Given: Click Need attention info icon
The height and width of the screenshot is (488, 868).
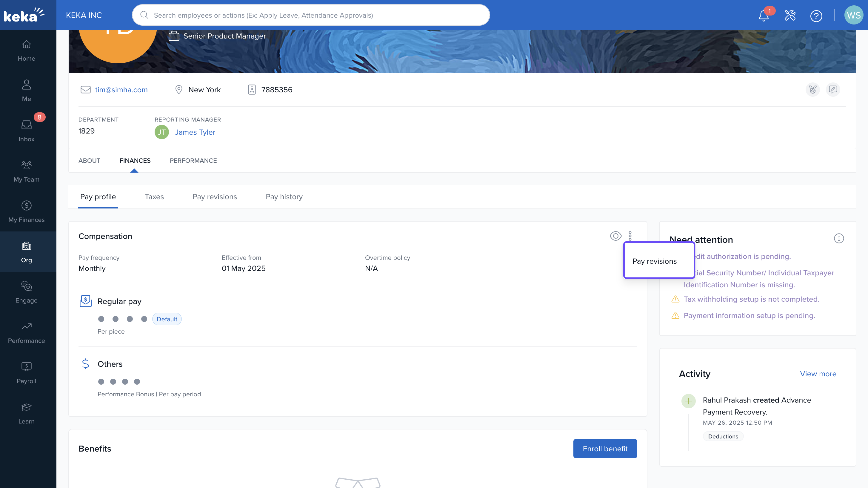Looking at the screenshot, I should coord(839,238).
